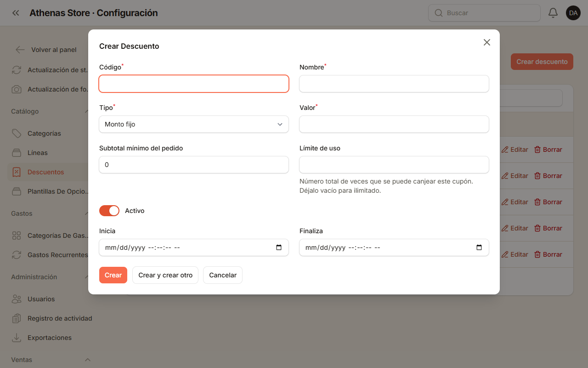Viewport: 588px width, 368px height.
Task: Click the Código input field
Action: point(194,84)
